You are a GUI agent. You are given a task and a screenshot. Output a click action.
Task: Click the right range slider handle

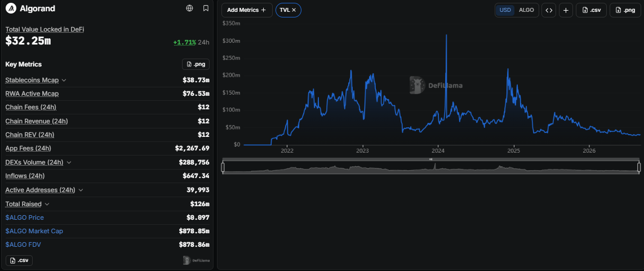point(639,167)
